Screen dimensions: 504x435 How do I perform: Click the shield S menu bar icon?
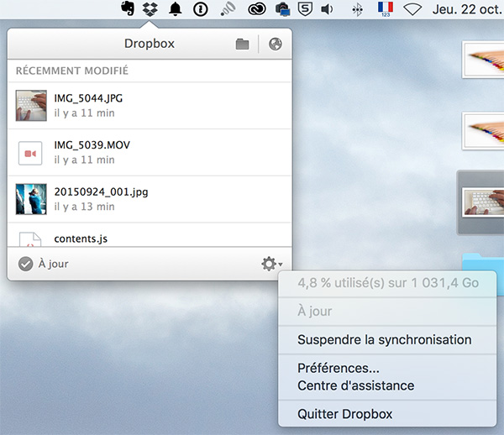click(305, 9)
